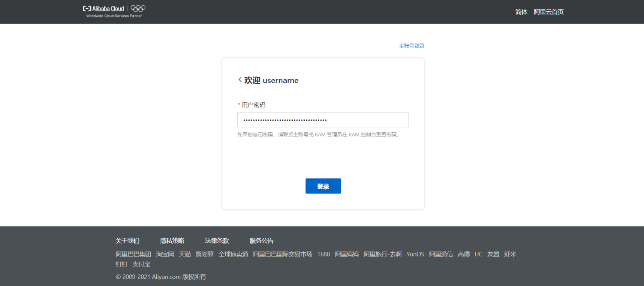Screen dimensions: 644x286
Task: Go to 天猫 in footer
Action: (x=185, y=254)
